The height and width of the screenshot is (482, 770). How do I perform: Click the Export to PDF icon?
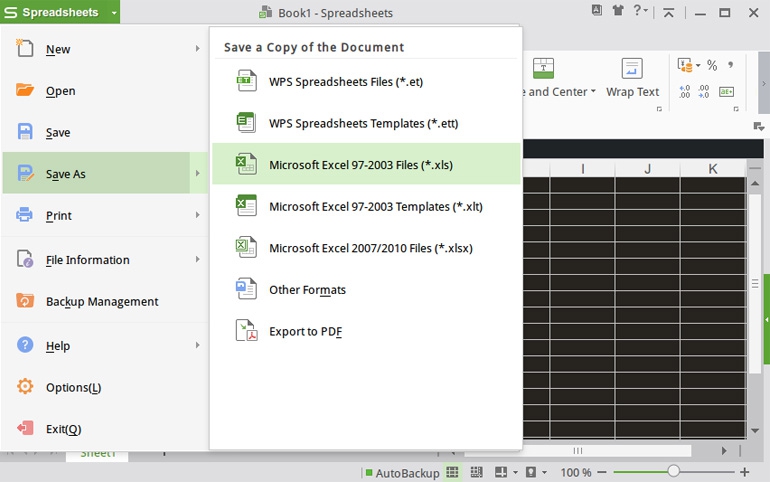(246, 331)
